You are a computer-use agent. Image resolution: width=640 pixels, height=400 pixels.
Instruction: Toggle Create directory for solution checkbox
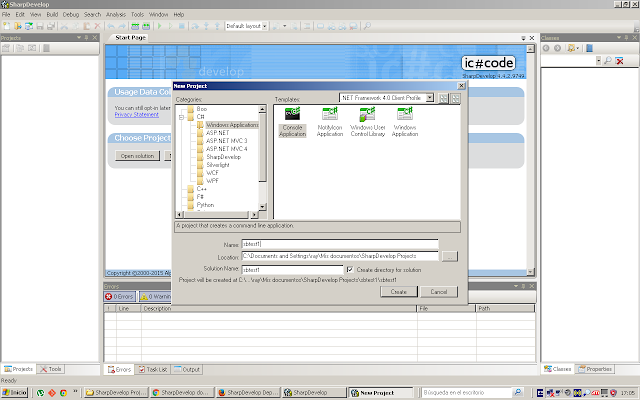(350, 270)
